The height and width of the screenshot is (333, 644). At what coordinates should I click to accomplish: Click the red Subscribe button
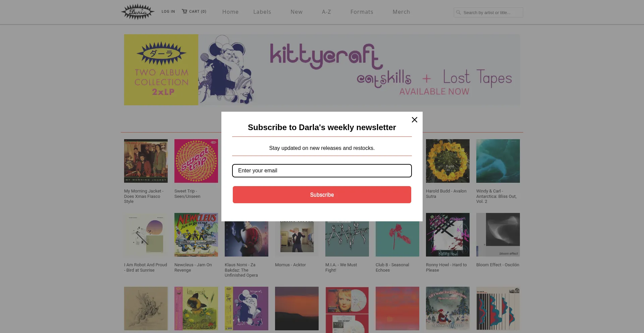[322, 195]
